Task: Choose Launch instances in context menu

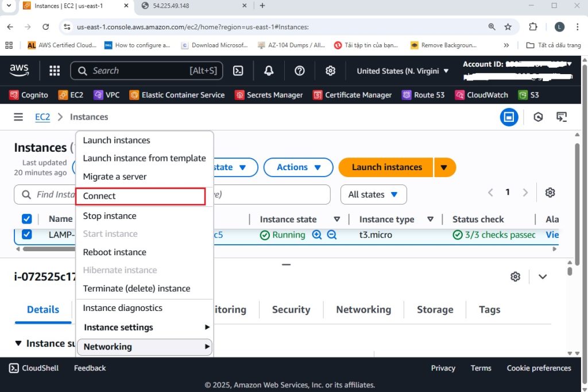Action: [x=117, y=140]
